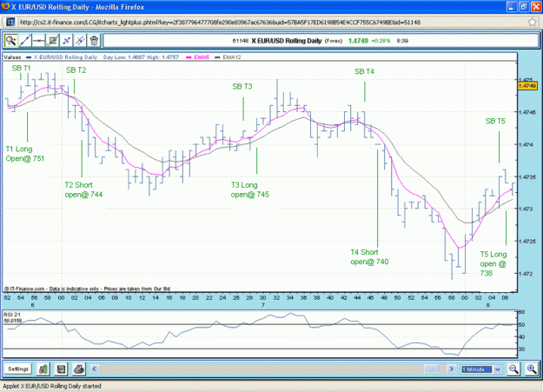This screenshot has width=543, height=392.
Task: Click the IT site icon by URL
Action: point(10,23)
